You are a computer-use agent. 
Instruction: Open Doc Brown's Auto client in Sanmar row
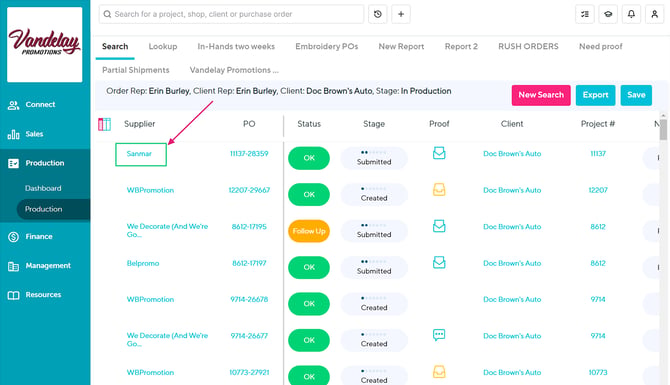point(512,154)
